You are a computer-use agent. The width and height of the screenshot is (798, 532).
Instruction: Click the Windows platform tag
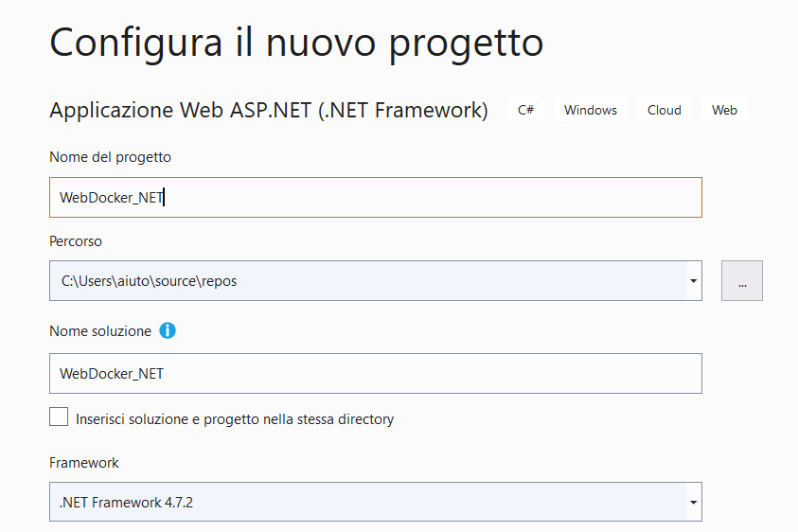591,110
